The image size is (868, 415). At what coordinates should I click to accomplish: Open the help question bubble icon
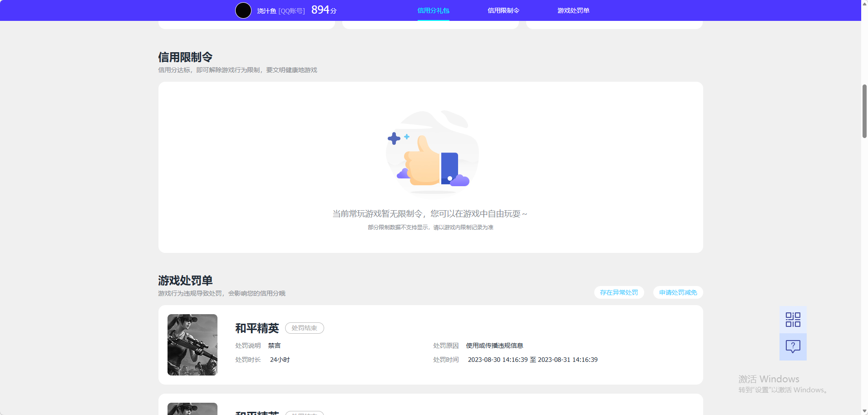[x=793, y=347]
